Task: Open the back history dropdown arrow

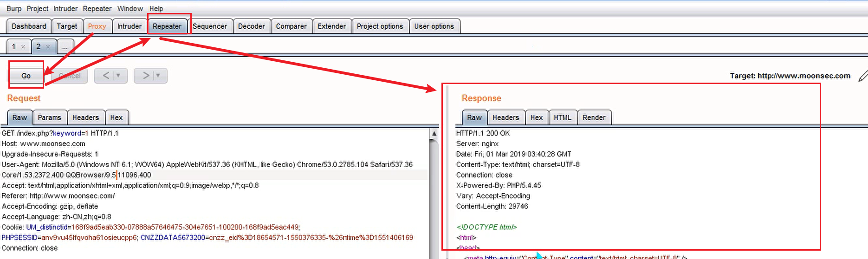Action: coord(118,75)
